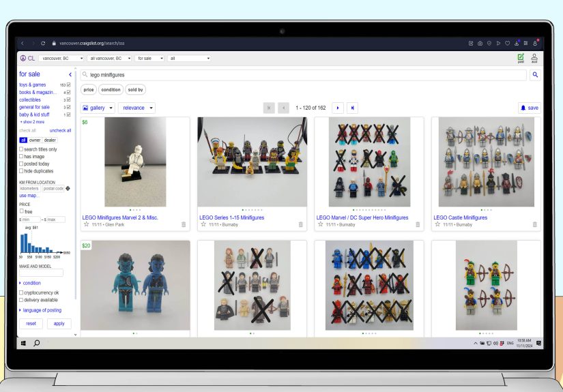Enable has image filter

pos(21,156)
